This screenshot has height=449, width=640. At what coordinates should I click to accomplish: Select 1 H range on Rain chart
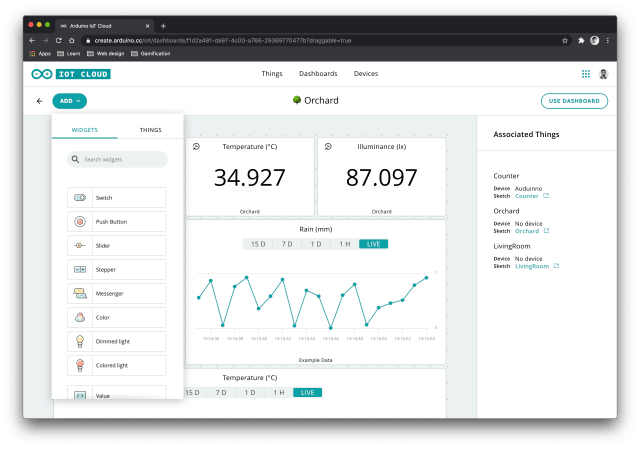[344, 244]
